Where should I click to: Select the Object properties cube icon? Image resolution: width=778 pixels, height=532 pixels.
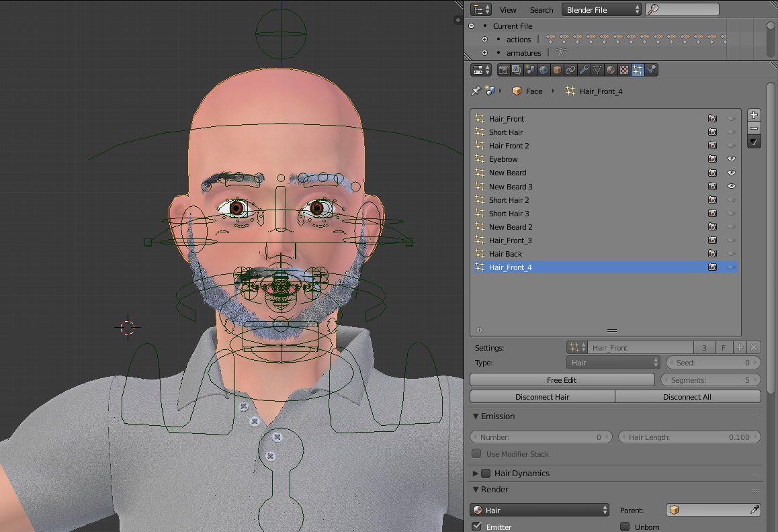[x=556, y=70]
